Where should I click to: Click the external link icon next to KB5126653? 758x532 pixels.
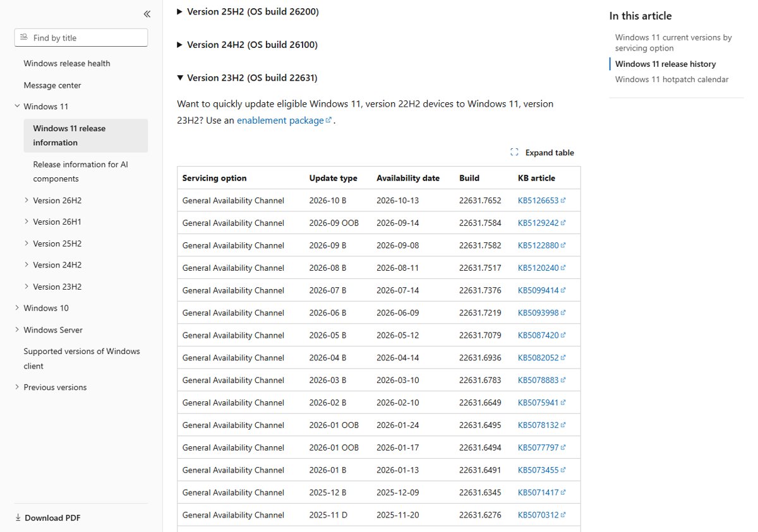563,201
